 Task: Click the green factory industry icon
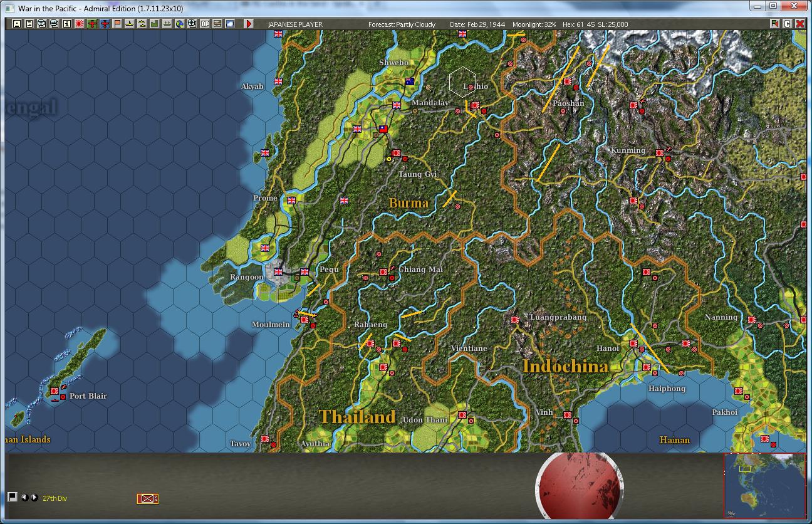pos(155,24)
